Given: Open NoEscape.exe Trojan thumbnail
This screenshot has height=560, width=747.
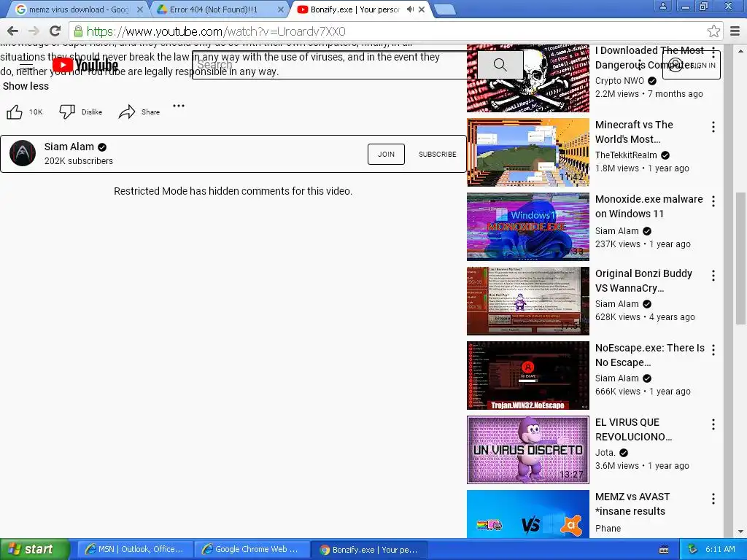Looking at the screenshot, I should [x=528, y=376].
